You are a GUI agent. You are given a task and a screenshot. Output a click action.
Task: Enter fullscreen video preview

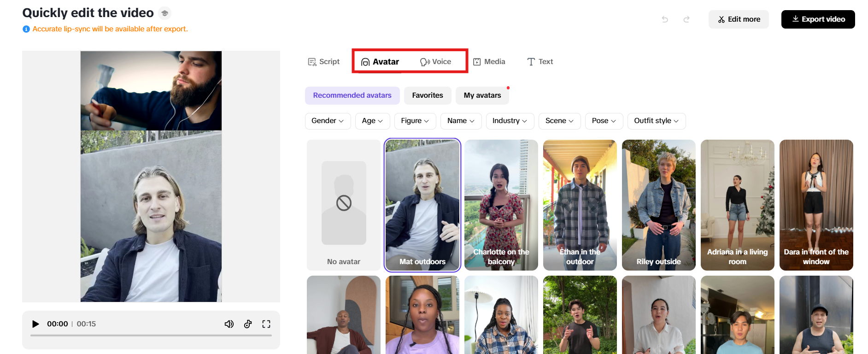pyautogui.click(x=266, y=324)
